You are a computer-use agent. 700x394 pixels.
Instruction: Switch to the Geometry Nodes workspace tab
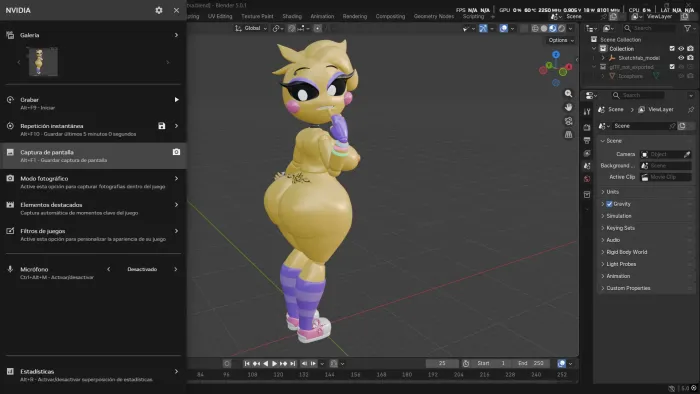[x=433, y=16]
